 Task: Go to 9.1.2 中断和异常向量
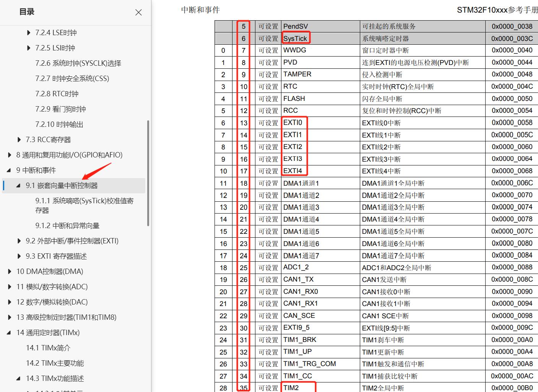pos(67,226)
